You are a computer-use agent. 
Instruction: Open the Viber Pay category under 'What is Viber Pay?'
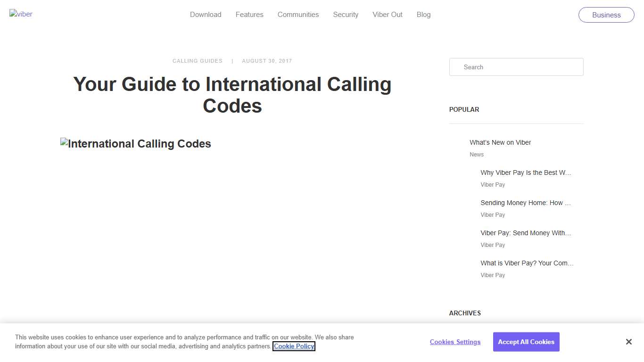(x=493, y=275)
